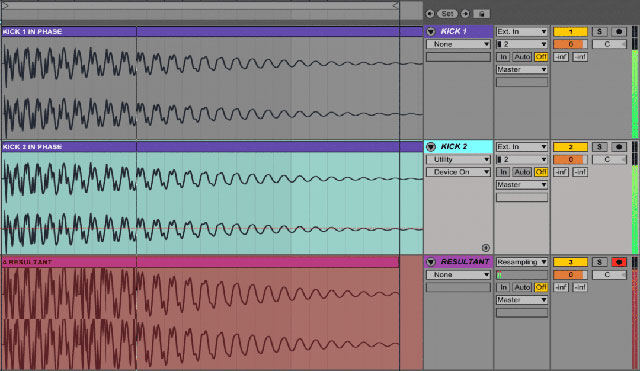Click the left loop brace start marker
The height and width of the screenshot is (371, 640).
point(5,6)
